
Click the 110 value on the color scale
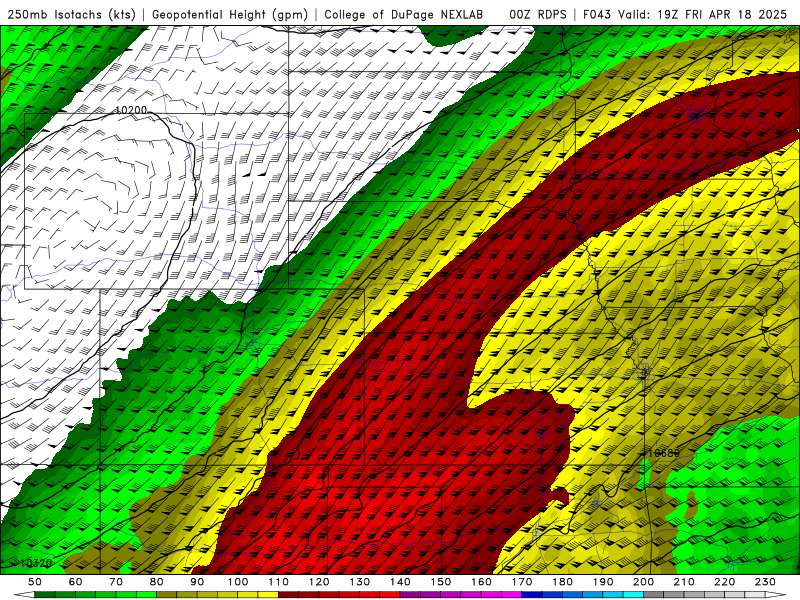pos(279,582)
